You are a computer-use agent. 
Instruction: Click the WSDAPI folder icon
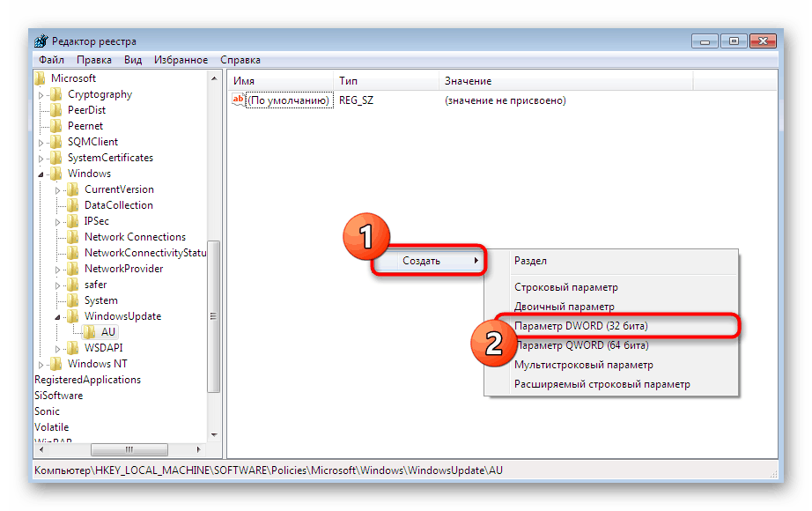point(73,348)
